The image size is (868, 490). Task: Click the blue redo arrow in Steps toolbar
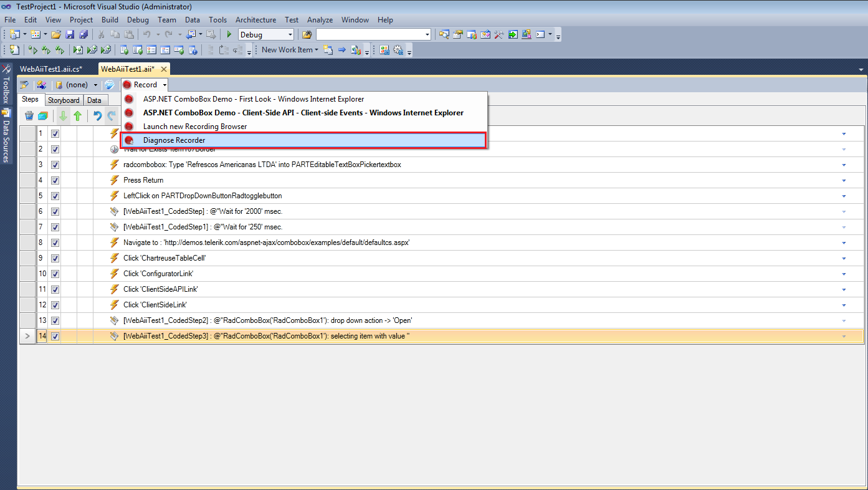[112, 115]
